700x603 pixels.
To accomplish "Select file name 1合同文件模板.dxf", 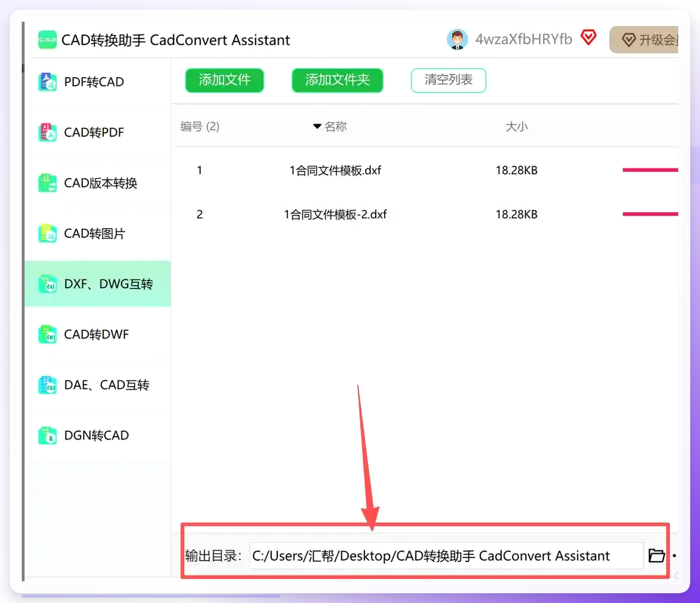I will click(336, 170).
